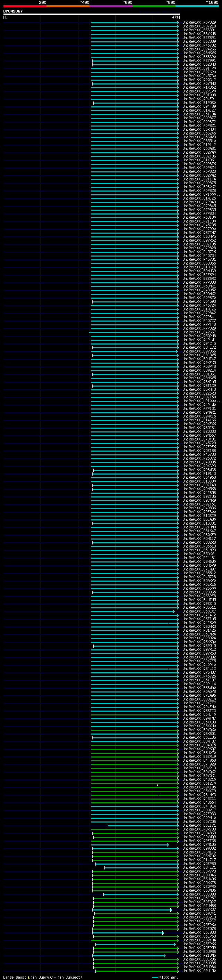The image size is (222, 980).
Task: Select the UniRef100_P35510 row label
Action: click(199, 141)
